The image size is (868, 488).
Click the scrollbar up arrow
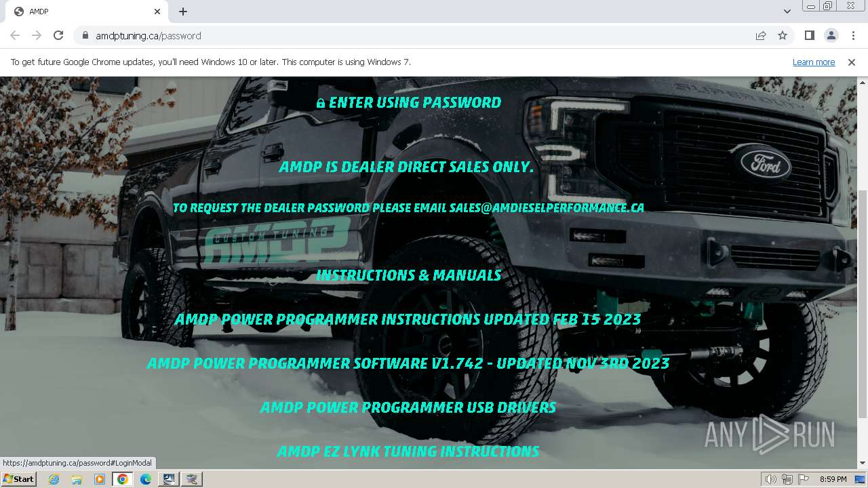click(863, 82)
